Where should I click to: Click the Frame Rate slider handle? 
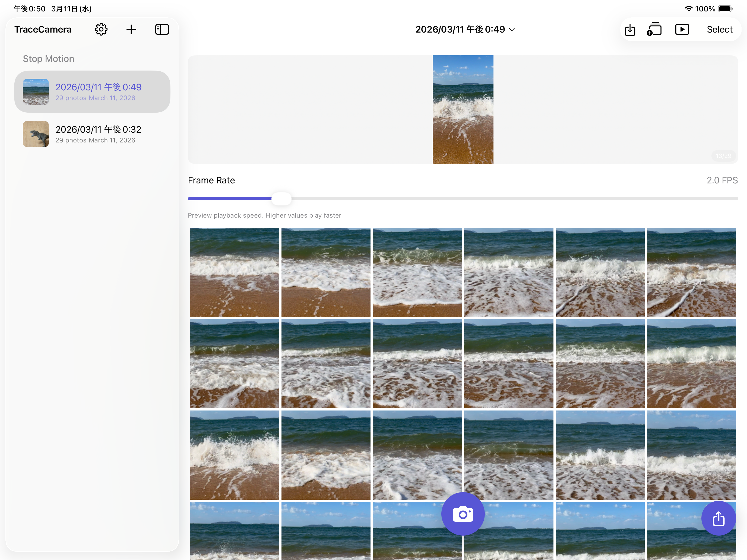click(281, 199)
